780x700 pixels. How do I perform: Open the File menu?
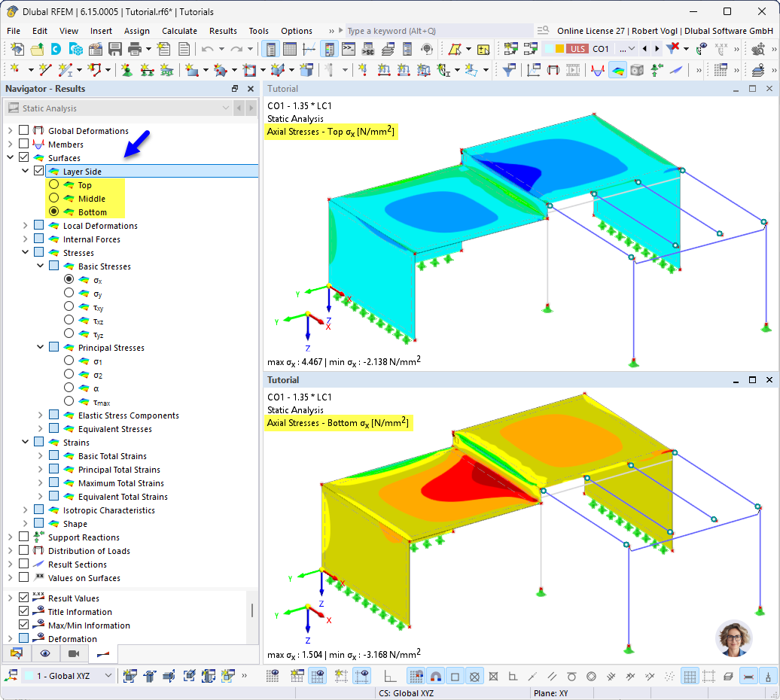14,31
